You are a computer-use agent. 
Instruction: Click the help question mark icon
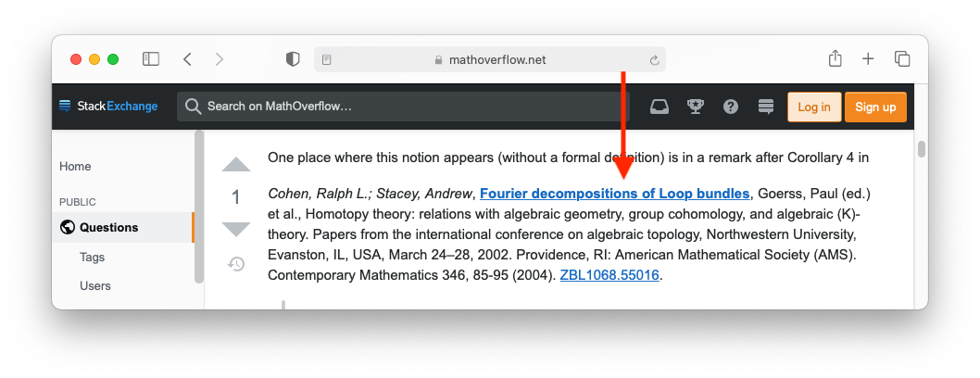click(731, 107)
